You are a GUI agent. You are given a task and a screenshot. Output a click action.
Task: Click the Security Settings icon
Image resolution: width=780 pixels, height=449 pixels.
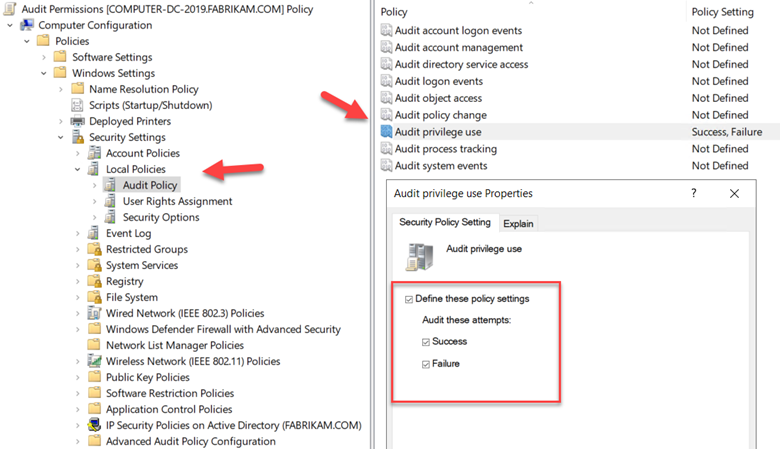(78, 137)
